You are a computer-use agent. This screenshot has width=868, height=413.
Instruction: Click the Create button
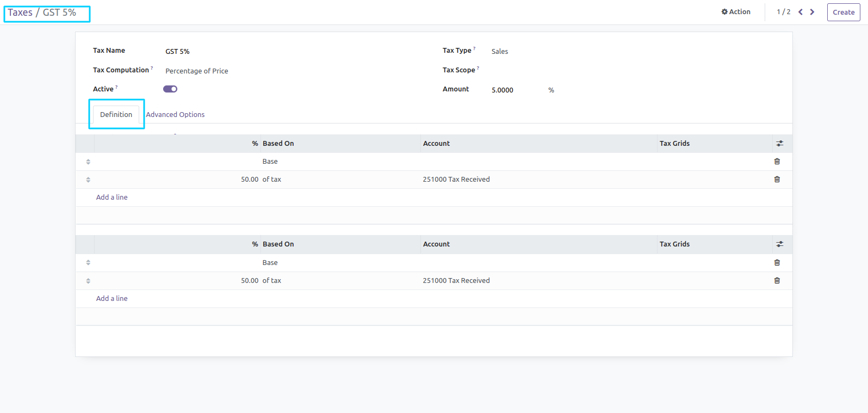843,12
